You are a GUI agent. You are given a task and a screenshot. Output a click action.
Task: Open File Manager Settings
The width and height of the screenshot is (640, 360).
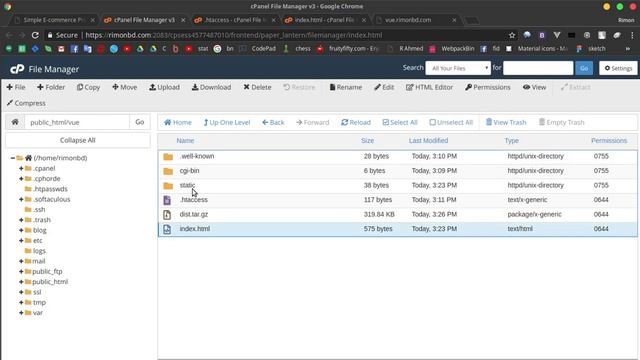[618, 68]
